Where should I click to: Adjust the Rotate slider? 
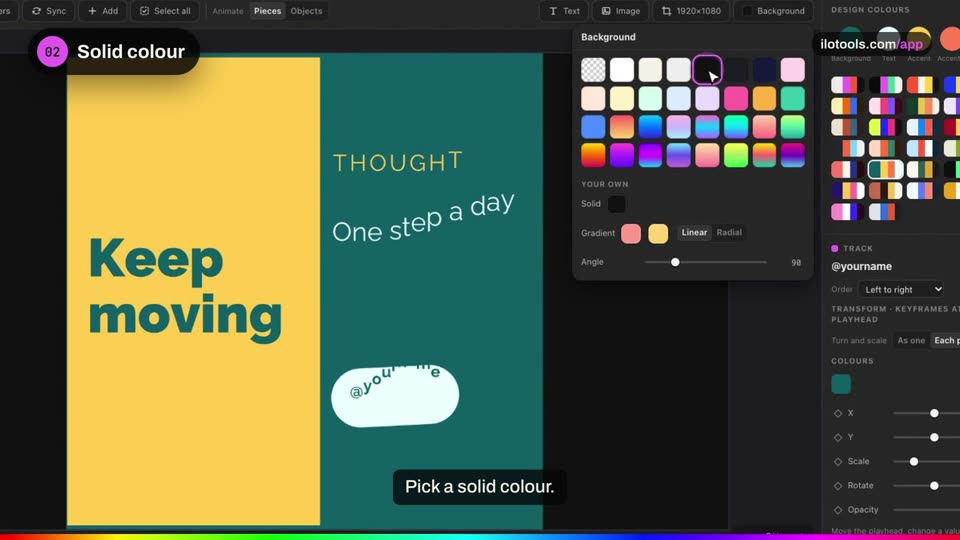[x=926, y=486]
